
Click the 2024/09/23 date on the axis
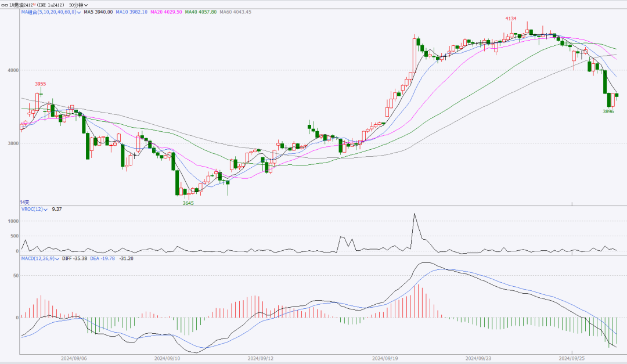coord(478,358)
